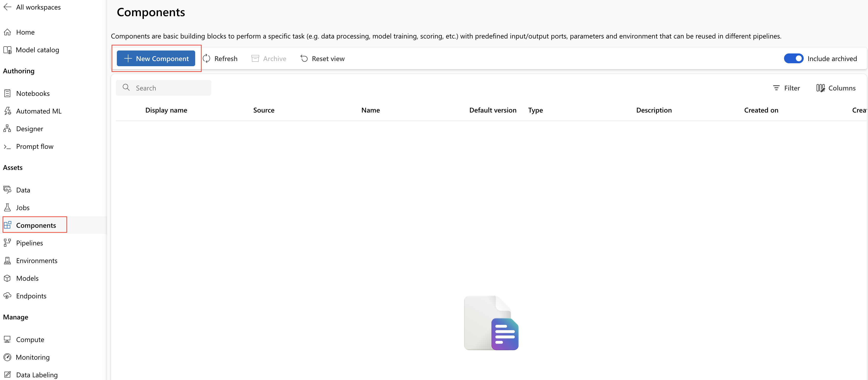Open Designer via its diagram icon
This screenshot has width=868, height=380.
point(7,128)
